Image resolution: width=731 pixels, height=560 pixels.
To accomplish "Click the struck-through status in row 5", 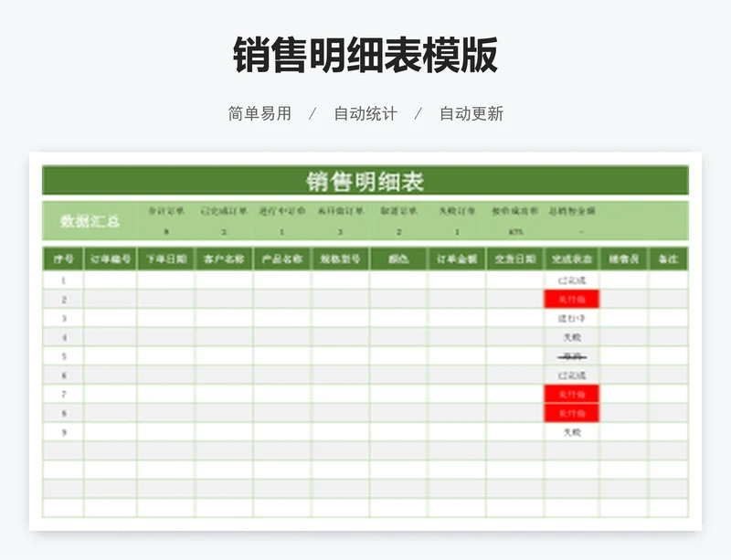I will click(572, 356).
